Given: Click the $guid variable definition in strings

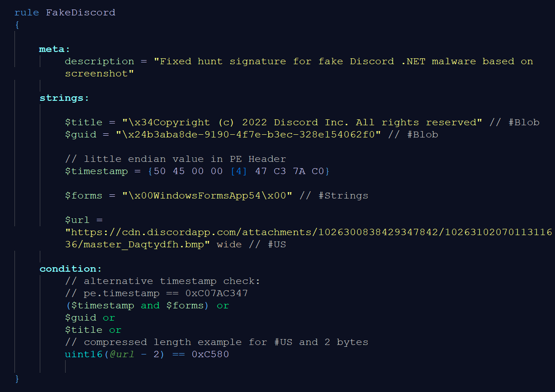Looking at the screenshot, I should point(81,135).
